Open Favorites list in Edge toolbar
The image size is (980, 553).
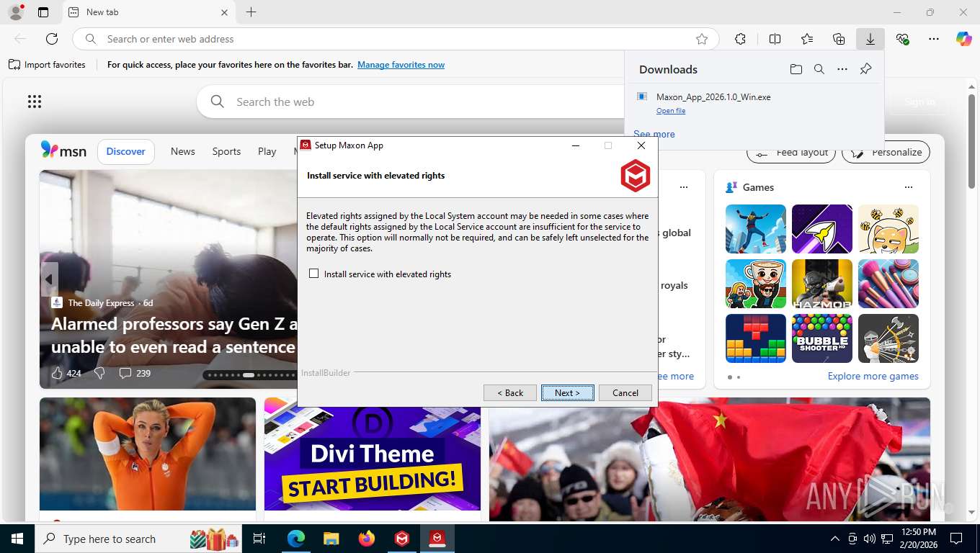coord(807,39)
